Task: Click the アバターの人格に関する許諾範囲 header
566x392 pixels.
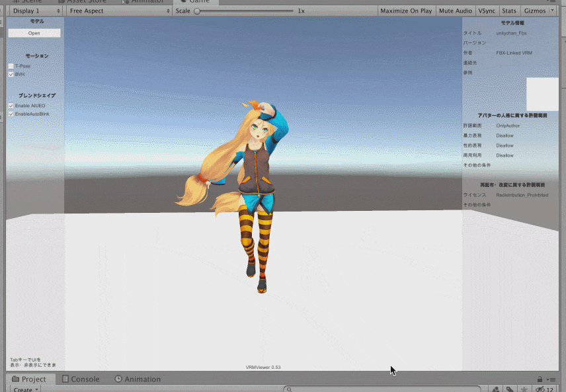Action: (x=512, y=116)
